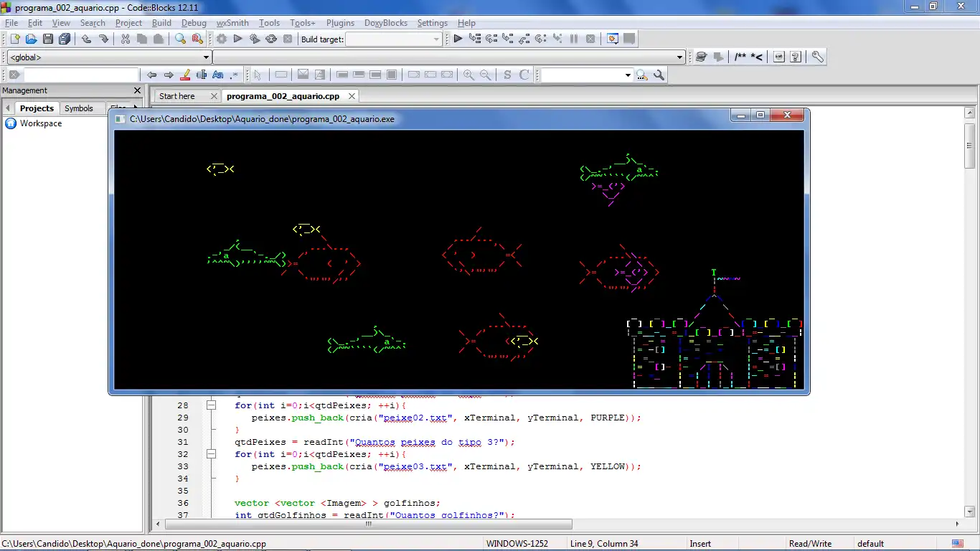Viewport: 980px width, 551px height.
Task: Open the Settings menu
Action: [433, 23]
